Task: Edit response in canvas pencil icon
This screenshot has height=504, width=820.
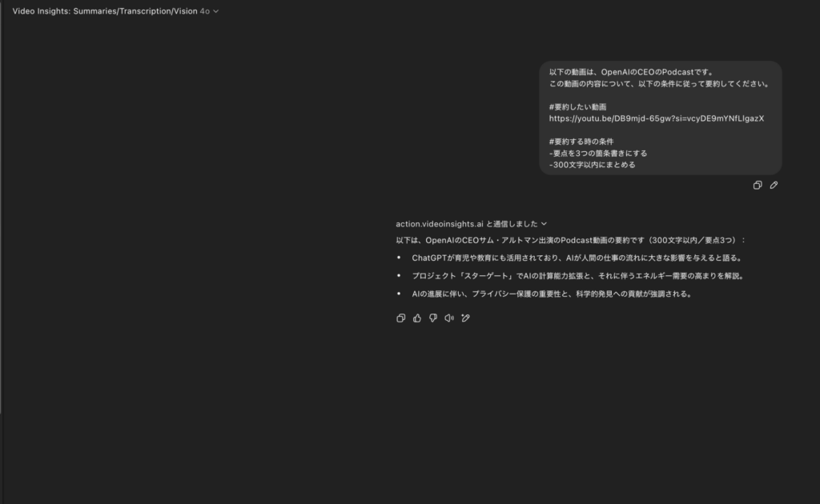Action: coord(465,318)
